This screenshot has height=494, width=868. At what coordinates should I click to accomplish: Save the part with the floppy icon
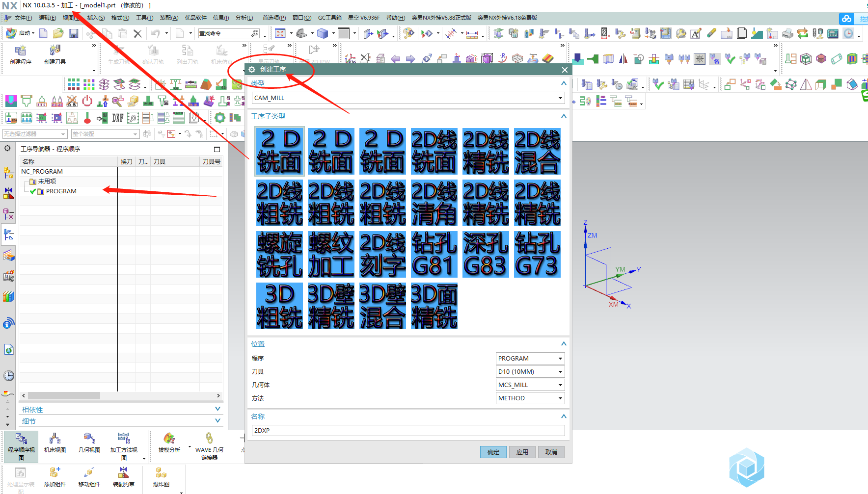(74, 33)
